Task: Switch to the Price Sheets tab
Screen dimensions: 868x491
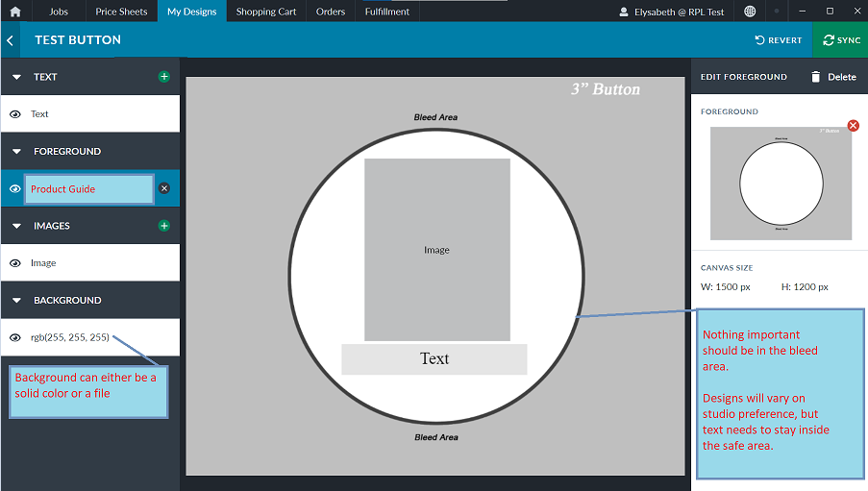Action: (120, 12)
